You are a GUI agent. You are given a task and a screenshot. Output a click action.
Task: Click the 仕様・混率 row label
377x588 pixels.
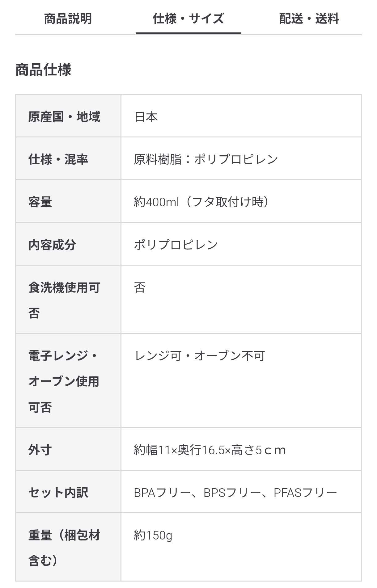point(58,159)
